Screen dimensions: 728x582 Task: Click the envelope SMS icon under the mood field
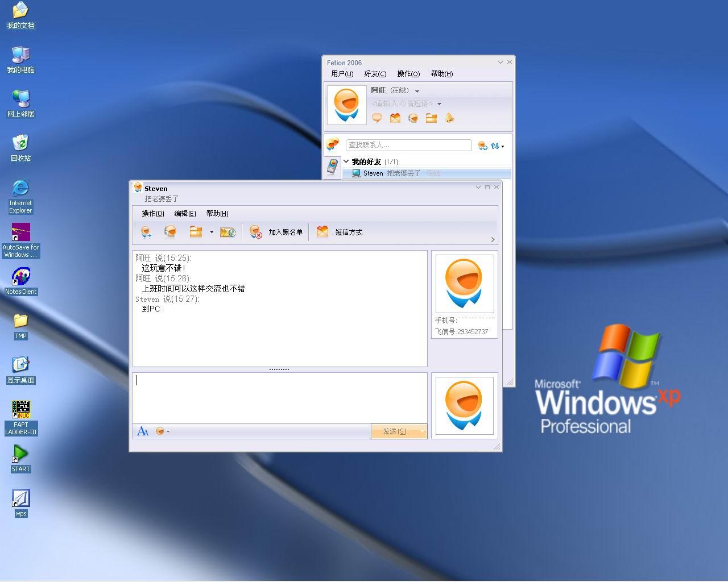[395, 118]
